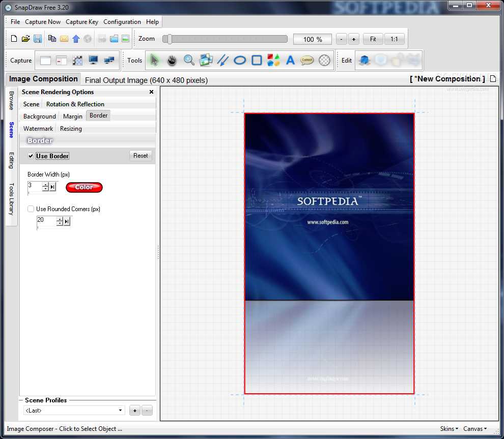Open the Skins dropdown menu
Screen dimensions: 504x439
pyautogui.click(x=449, y=429)
